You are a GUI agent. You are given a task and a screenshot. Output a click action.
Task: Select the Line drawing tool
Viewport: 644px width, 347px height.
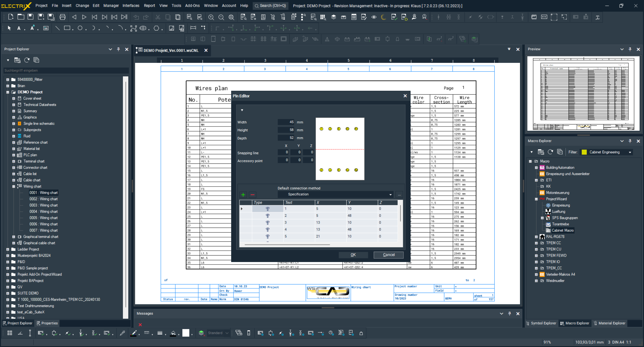(57, 28)
